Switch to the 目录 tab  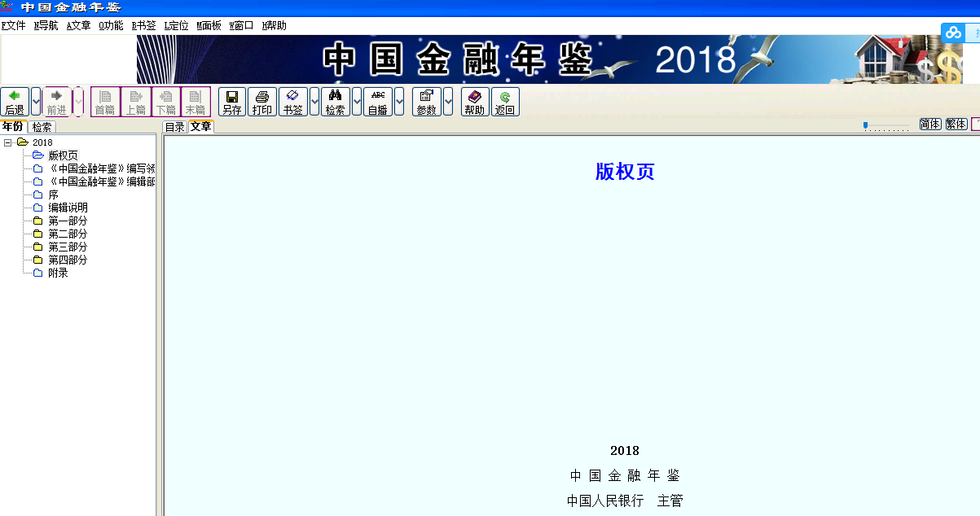click(x=174, y=127)
